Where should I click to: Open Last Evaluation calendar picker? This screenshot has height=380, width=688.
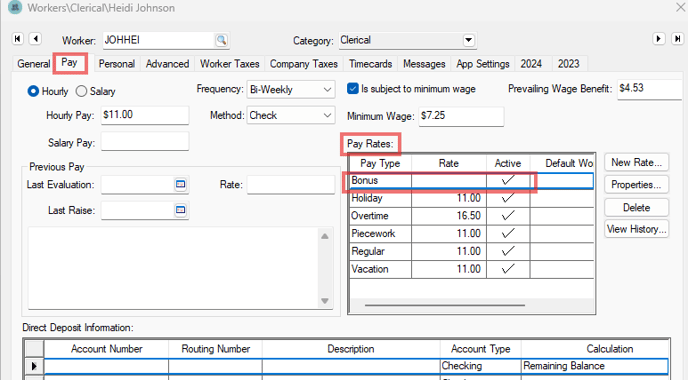(x=180, y=184)
